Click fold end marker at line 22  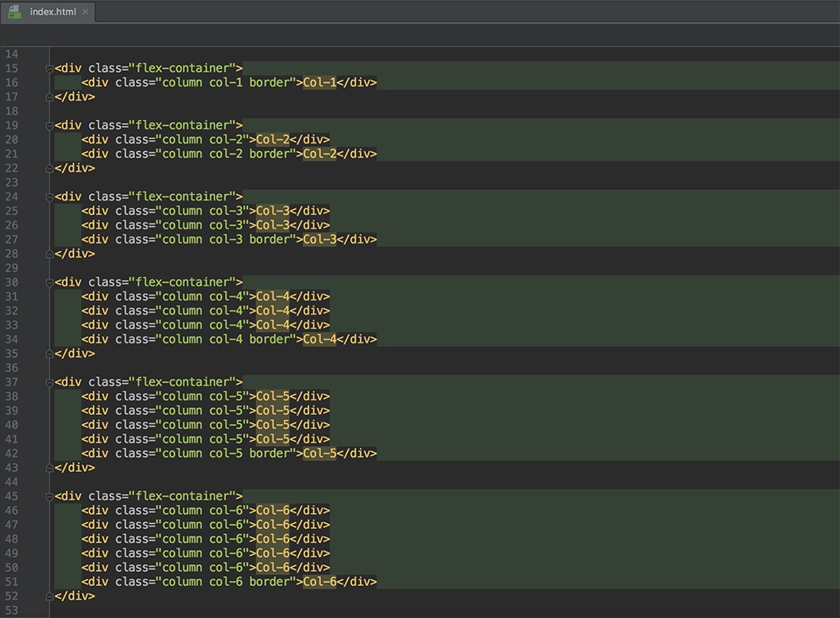click(50, 168)
